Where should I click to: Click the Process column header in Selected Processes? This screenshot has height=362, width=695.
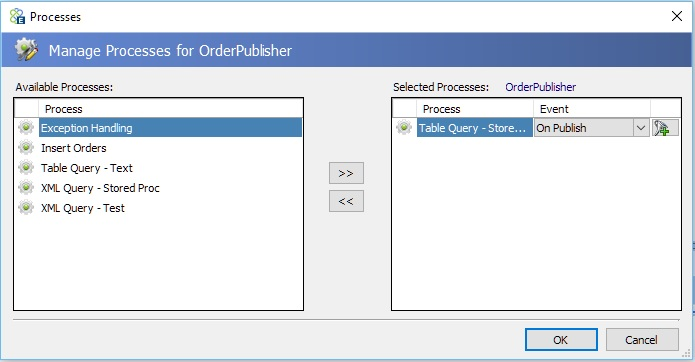[475, 109]
